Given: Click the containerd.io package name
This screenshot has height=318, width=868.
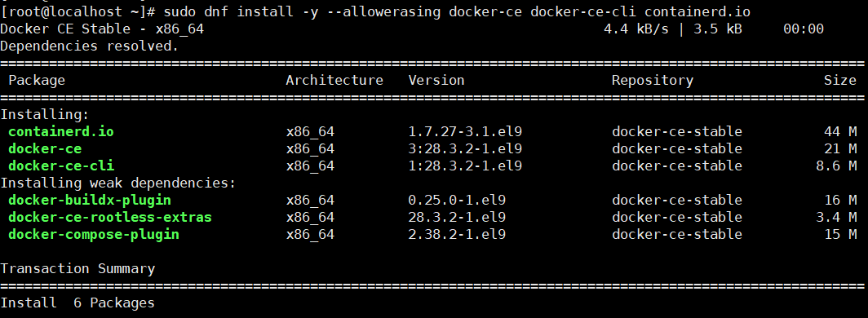Looking at the screenshot, I should (61, 131).
